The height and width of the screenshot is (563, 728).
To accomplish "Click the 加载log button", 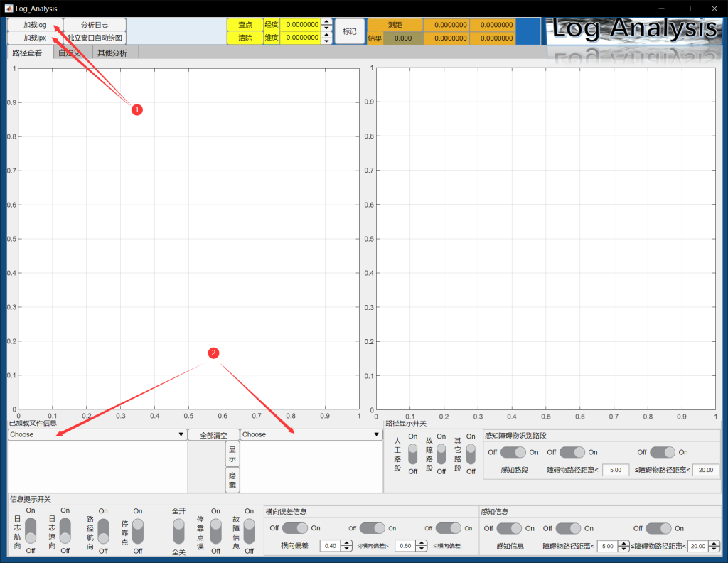I will click(34, 25).
